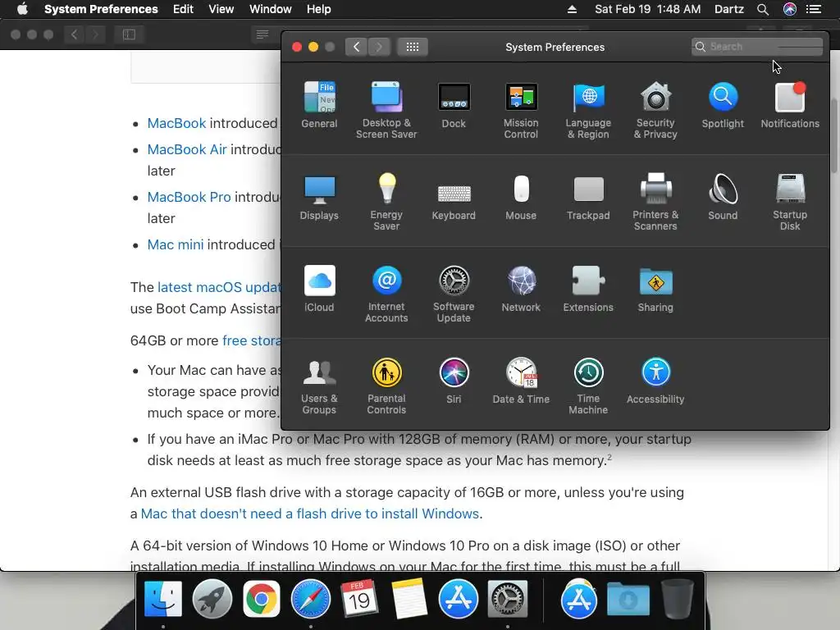The width and height of the screenshot is (840, 630).
Task: Toggle sidebar button in background browser window
Action: tap(129, 34)
